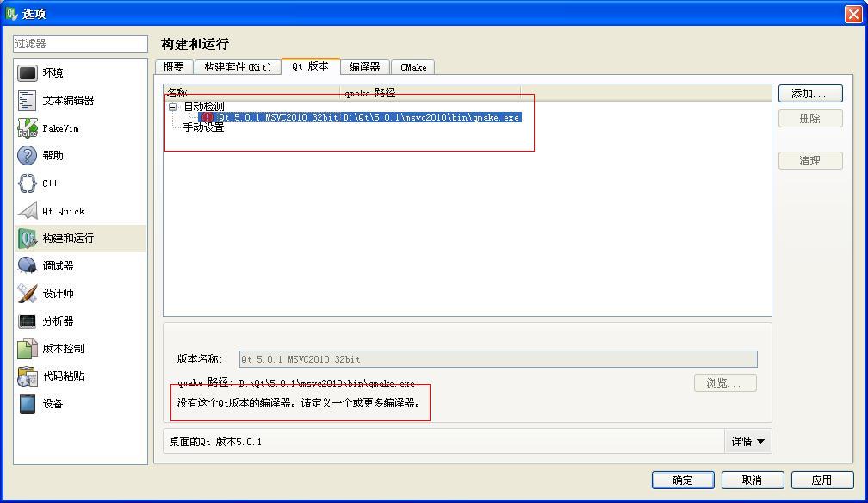868x503 pixels.
Task: Open the Qt Quick paper-plane icon
Action: tap(28, 210)
